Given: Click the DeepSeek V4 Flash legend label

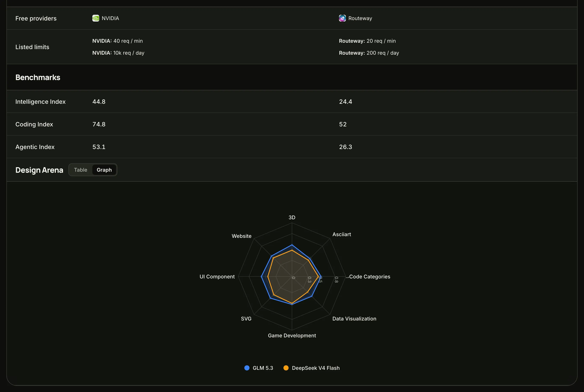Looking at the screenshot, I should pos(316,368).
